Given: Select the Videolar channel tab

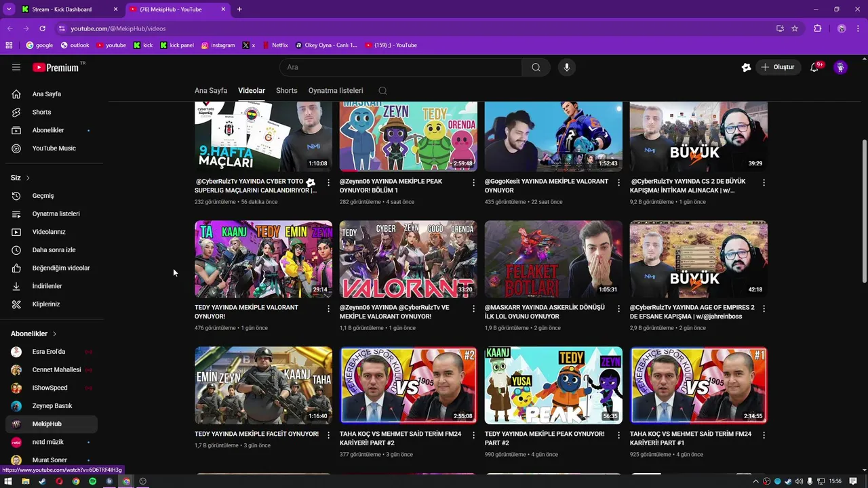Looking at the screenshot, I should click(x=252, y=91).
